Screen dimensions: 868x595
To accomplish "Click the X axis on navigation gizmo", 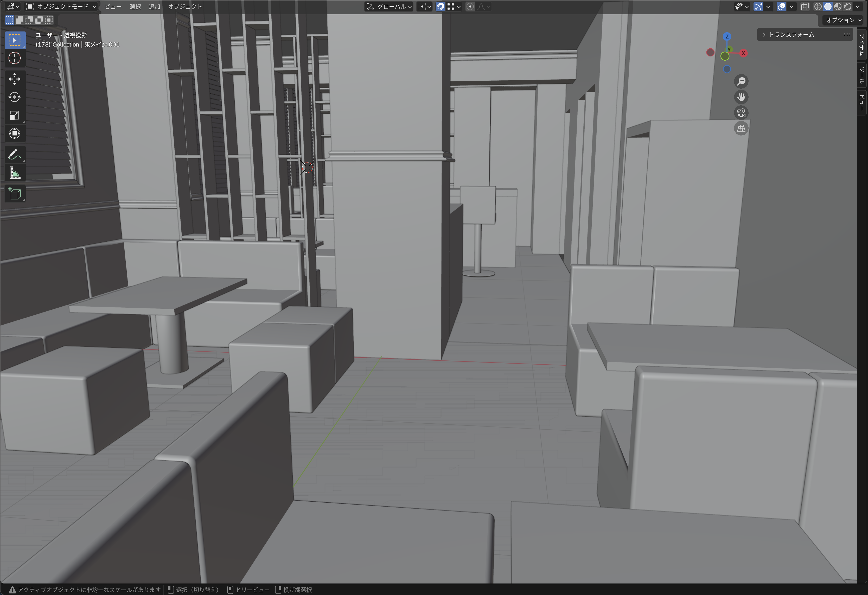I will point(743,53).
